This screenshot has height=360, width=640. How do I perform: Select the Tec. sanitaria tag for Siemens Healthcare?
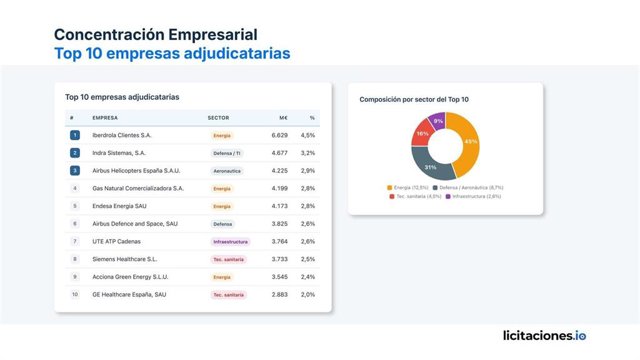229,260
